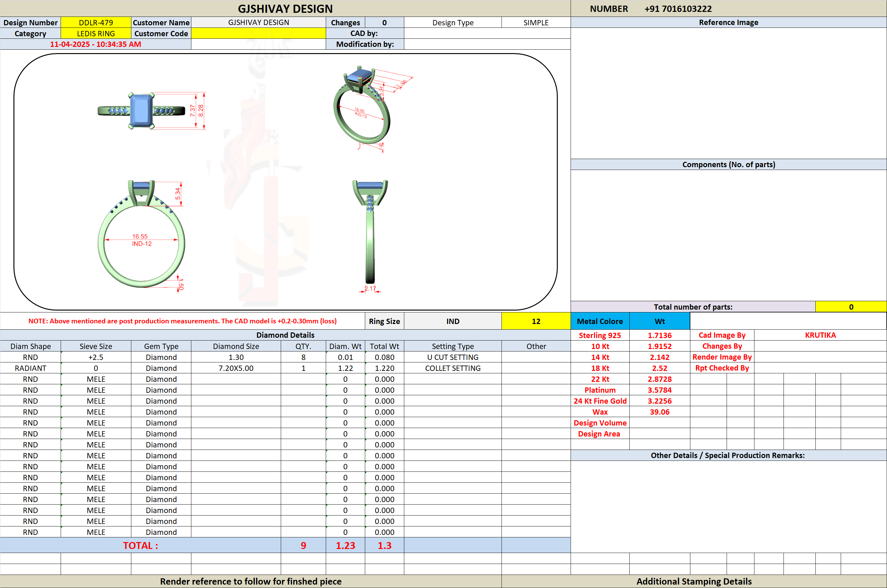Click the blue Wt column header
The height and width of the screenshot is (588, 887).
[659, 321]
